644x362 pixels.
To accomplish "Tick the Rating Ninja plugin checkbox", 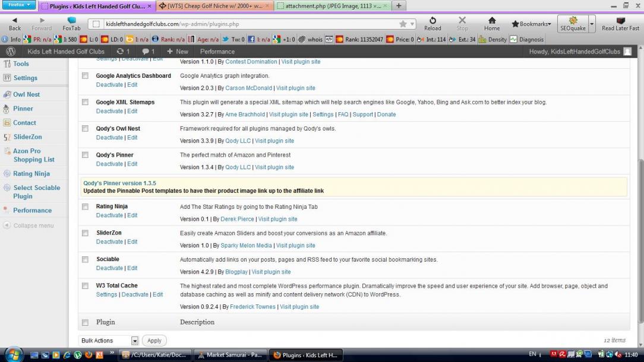I will pyautogui.click(x=85, y=207).
